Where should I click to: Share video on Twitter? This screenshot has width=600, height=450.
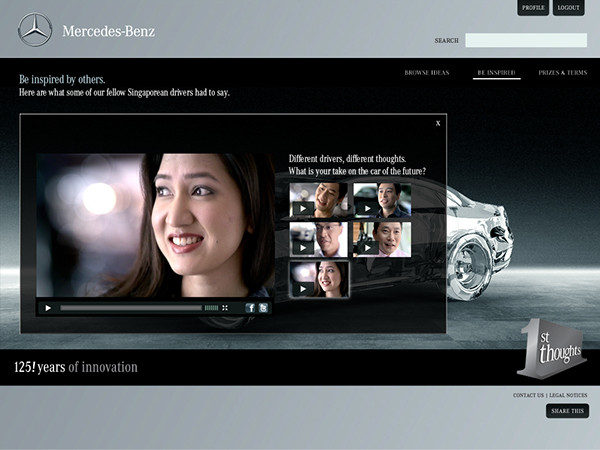(x=263, y=308)
